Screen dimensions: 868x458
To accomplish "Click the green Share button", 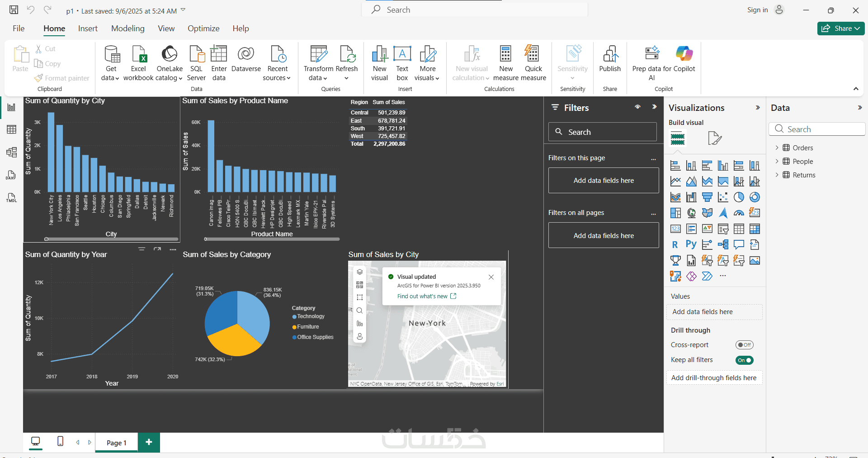I will [841, 29].
